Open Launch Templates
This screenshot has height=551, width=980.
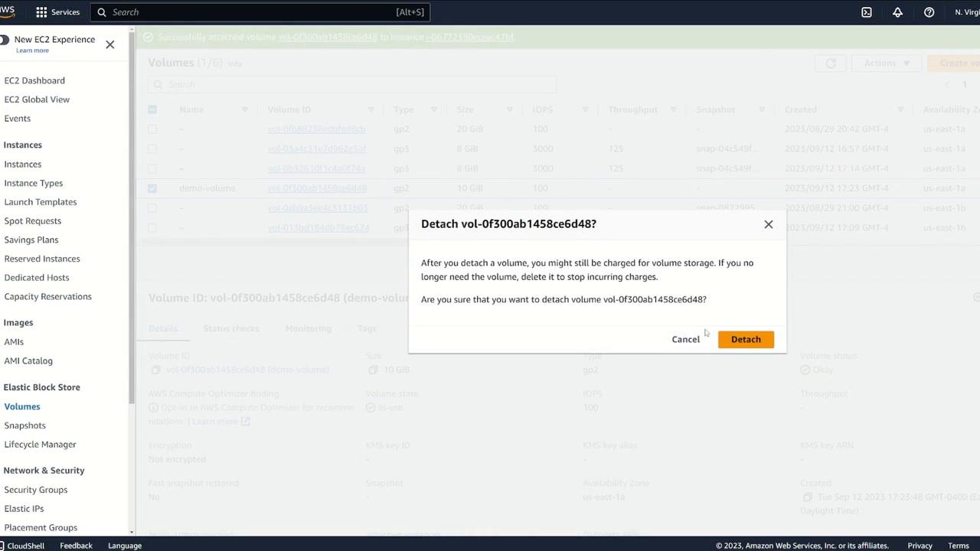pyautogui.click(x=41, y=202)
